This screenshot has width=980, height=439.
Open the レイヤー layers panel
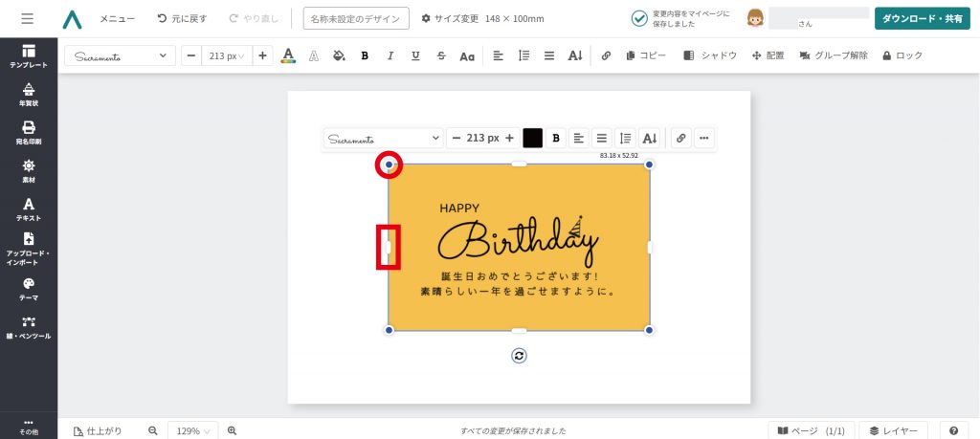coord(893,430)
